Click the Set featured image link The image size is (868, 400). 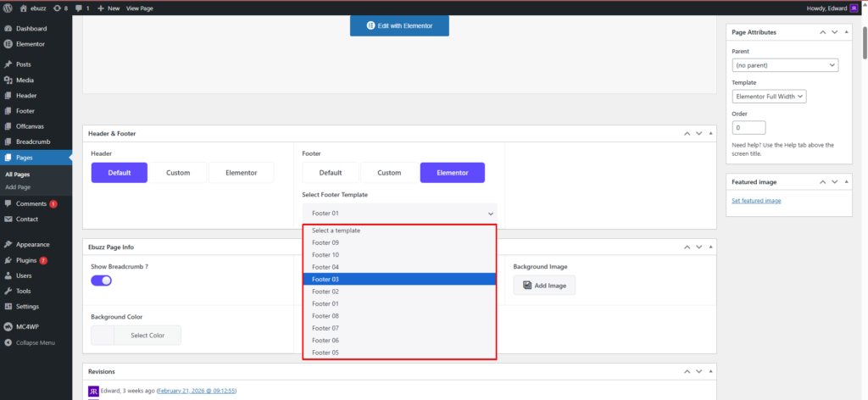tap(756, 201)
